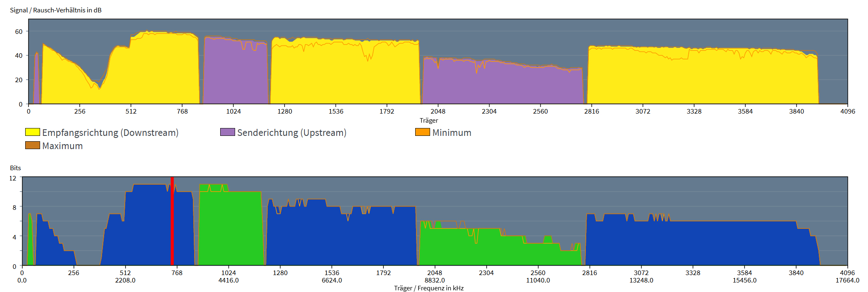The height and width of the screenshot is (292, 868).
Task: Select the 'Empfangsrichtung (Downstream)' legend label
Action: [x=110, y=133]
